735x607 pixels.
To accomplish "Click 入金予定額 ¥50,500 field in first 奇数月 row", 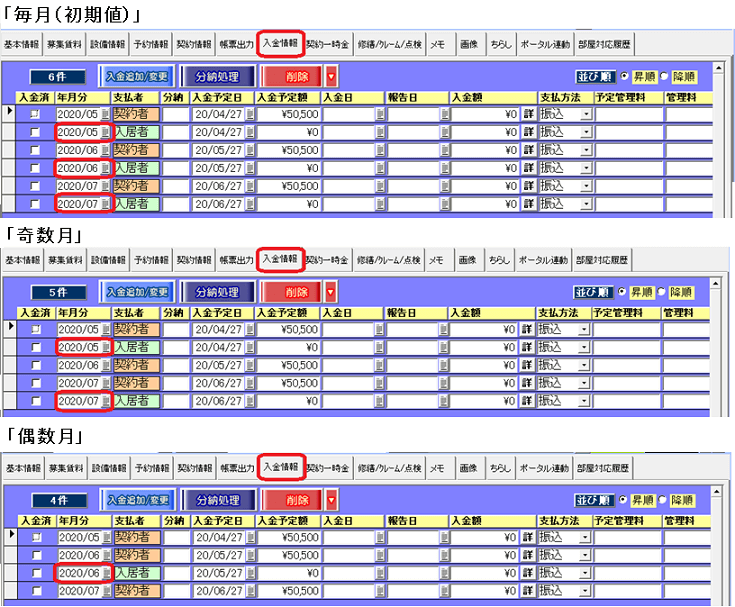I will (x=287, y=329).
